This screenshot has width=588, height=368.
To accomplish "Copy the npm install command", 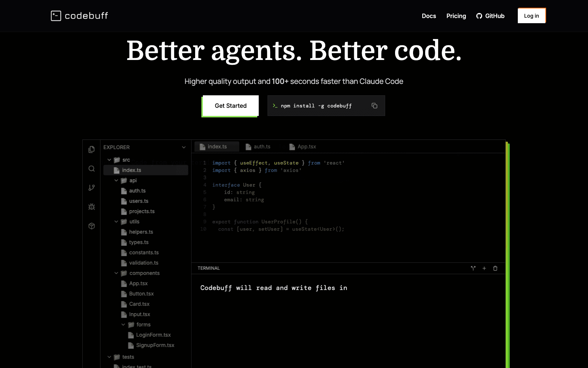I will (374, 106).
